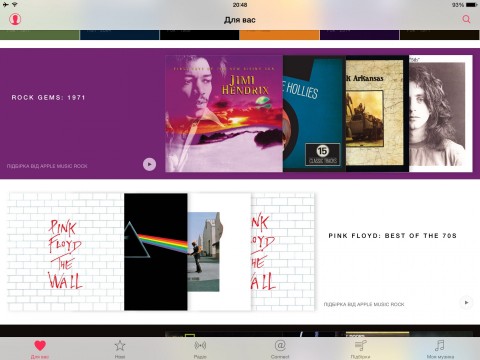Tap the search magnifier icon
This screenshot has width=480, height=360.
pos(466,19)
